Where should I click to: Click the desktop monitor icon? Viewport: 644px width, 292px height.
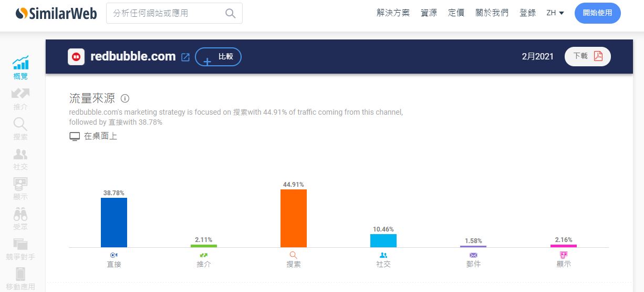(x=75, y=136)
